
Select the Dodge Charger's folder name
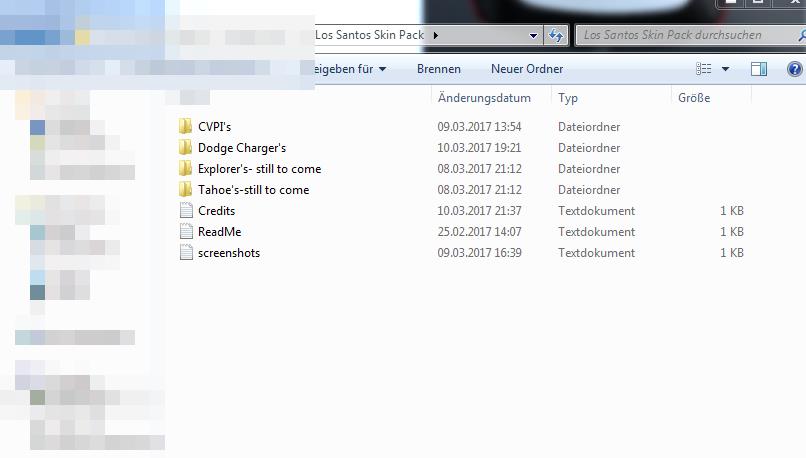[242, 148]
